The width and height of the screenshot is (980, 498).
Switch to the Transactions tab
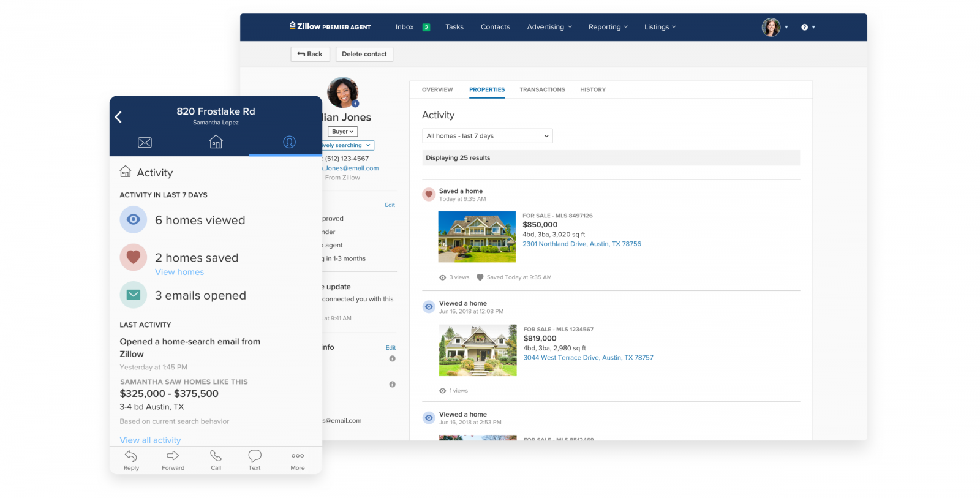[542, 89]
